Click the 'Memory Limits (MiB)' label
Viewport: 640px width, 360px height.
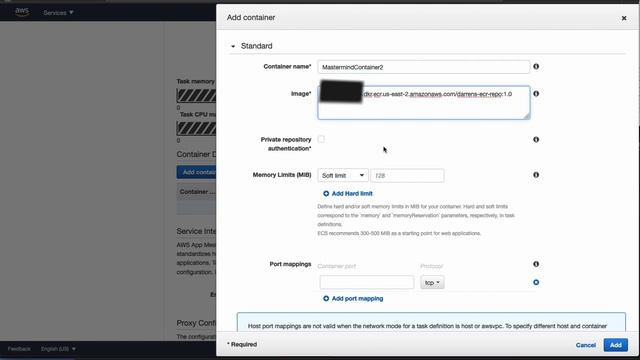[x=282, y=175]
